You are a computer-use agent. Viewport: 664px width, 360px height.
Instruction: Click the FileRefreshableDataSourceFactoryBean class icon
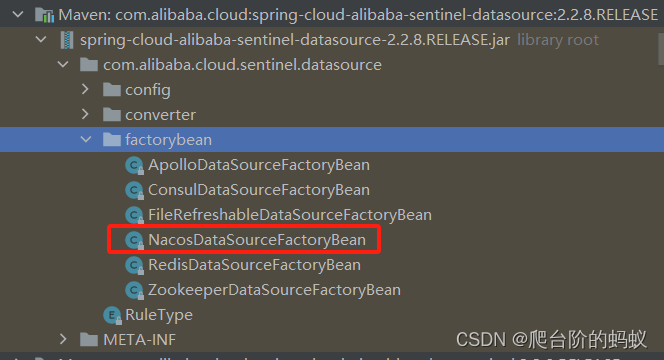pos(134,215)
